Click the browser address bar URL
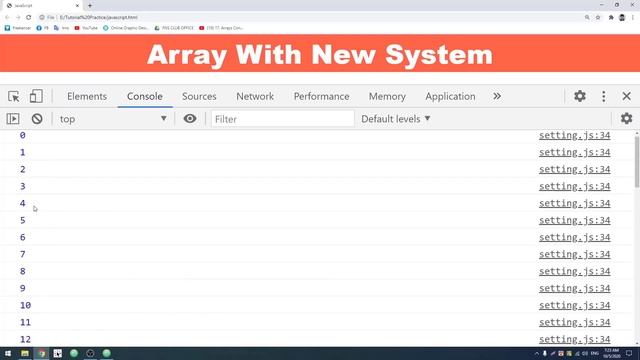The height and width of the screenshot is (360, 640). (x=98, y=17)
